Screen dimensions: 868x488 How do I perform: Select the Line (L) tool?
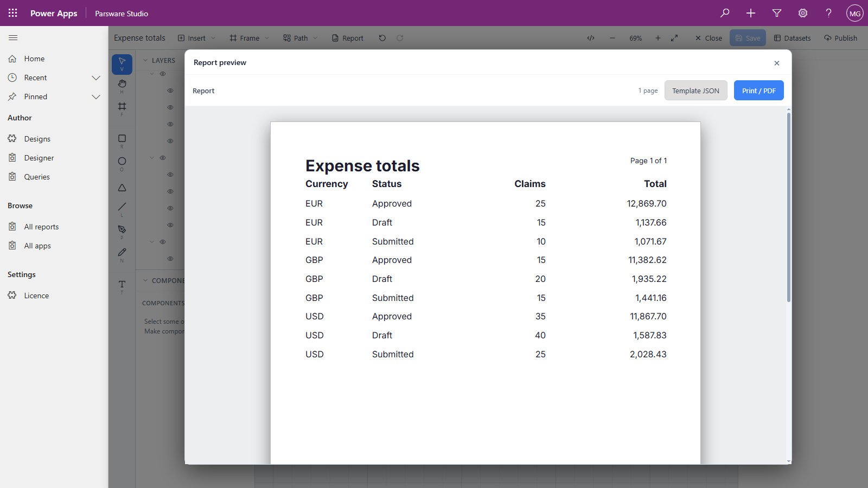122,209
